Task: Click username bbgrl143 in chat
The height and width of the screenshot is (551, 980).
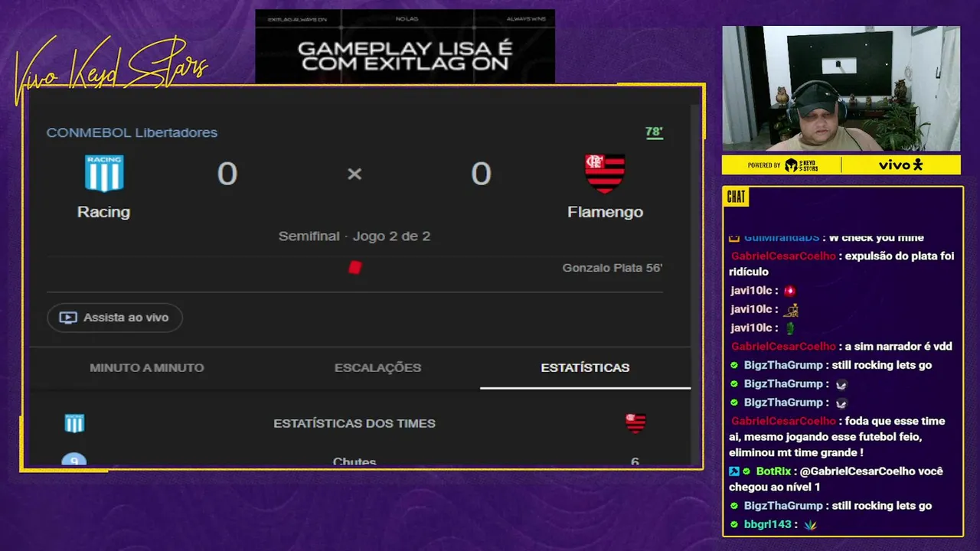Action: click(x=767, y=524)
